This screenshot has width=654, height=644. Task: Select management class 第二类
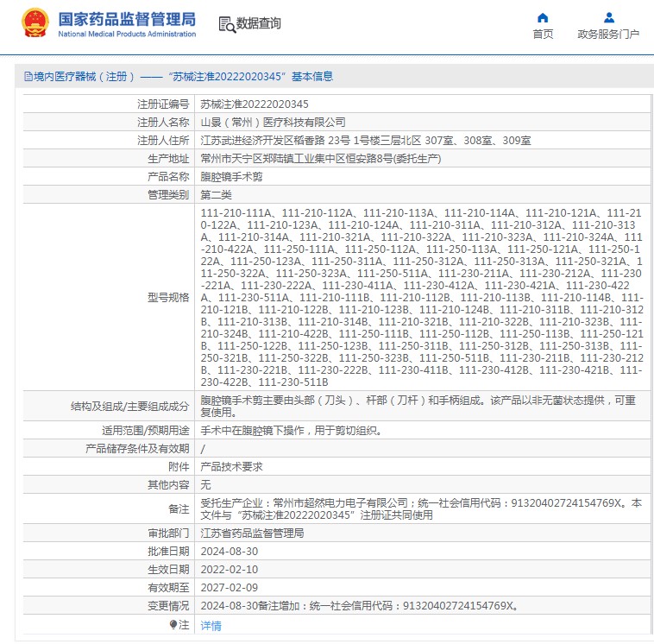[x=216, y=195]
